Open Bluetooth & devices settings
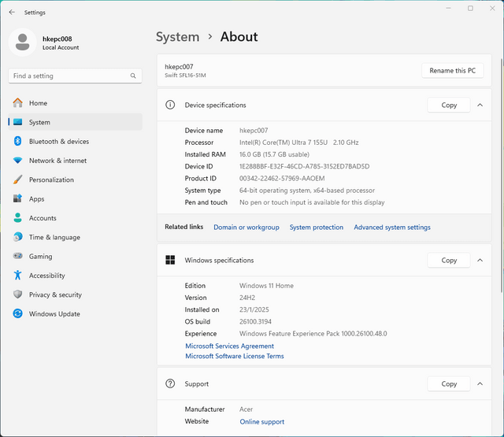Screen dimensions: 504x437 click(x=75, y=142)
